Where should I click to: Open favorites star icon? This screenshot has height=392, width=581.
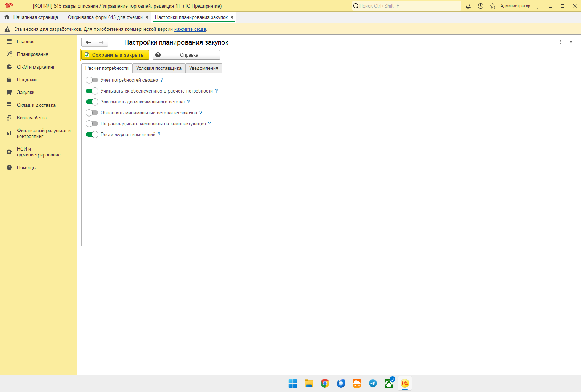493,6
